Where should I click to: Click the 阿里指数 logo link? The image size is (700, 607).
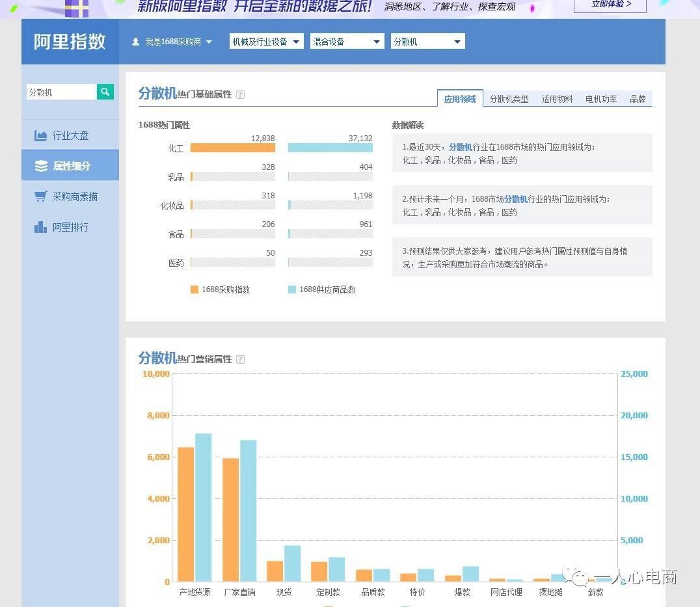pyautogui.click(x=69, y=41)
